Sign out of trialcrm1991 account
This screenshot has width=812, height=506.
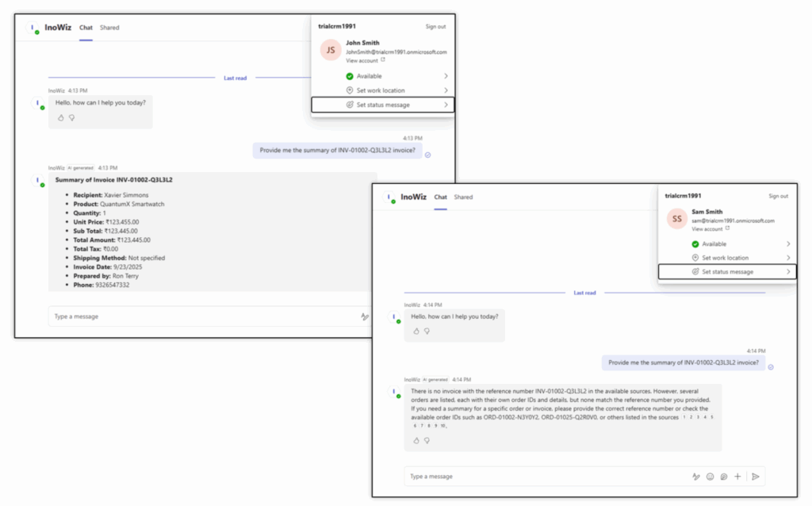pos(779,196)
